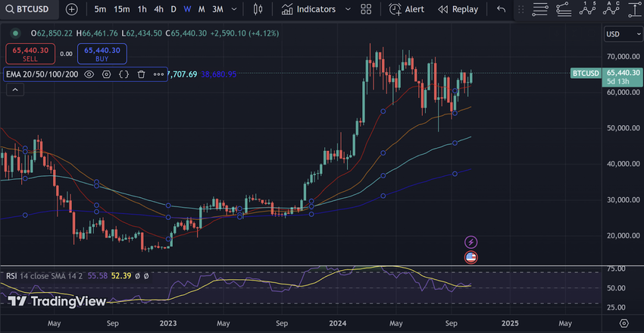The image size is (644, 333).
Task: Open more options for EMA indicator
Action: coord(158,74)
